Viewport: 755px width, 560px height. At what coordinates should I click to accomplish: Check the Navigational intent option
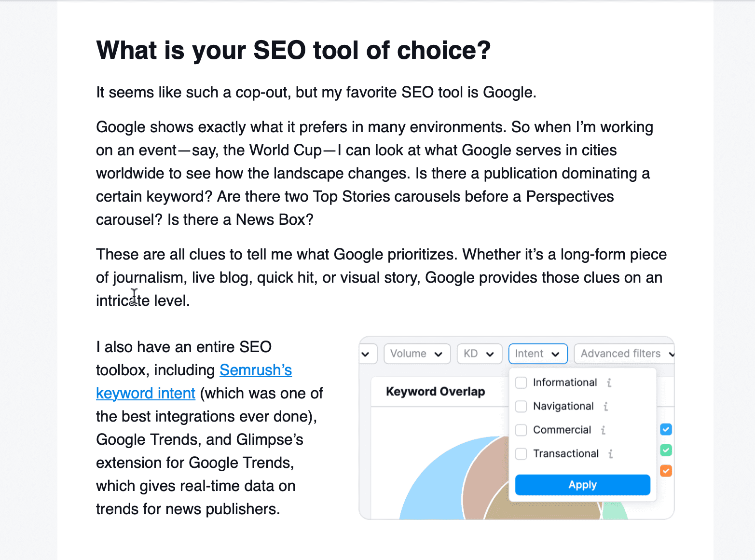pos(521,406)
